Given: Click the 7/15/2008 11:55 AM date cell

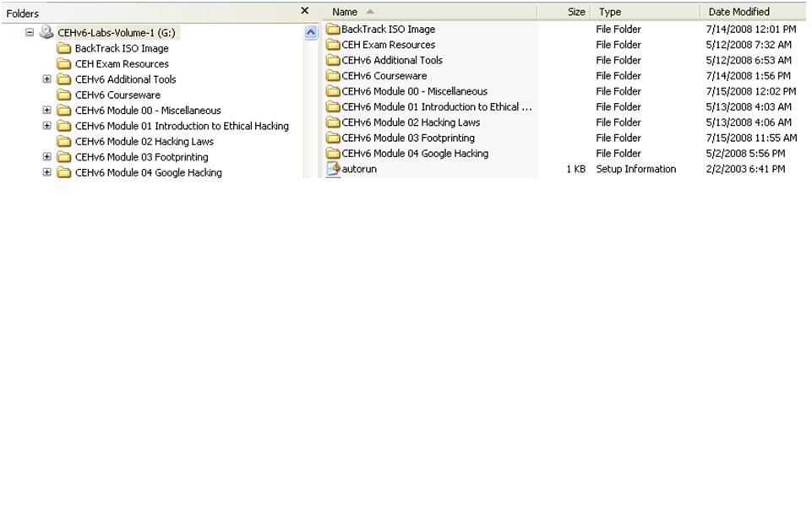Looking at the screenshot, I should pos(751,139).
